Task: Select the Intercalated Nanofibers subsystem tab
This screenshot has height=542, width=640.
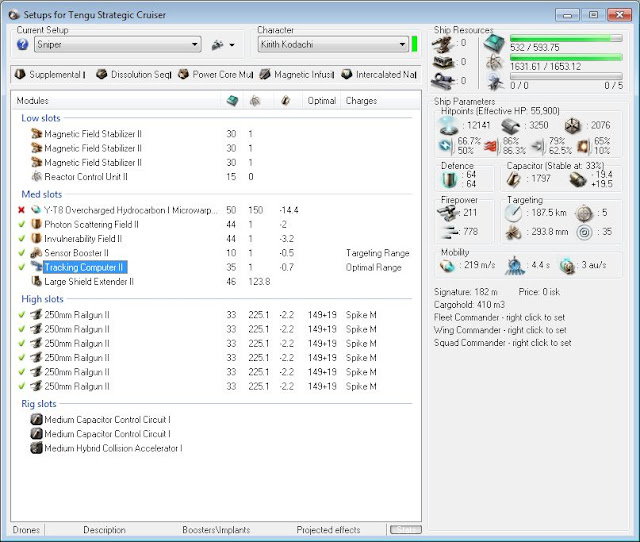Action: pos(379,74)
